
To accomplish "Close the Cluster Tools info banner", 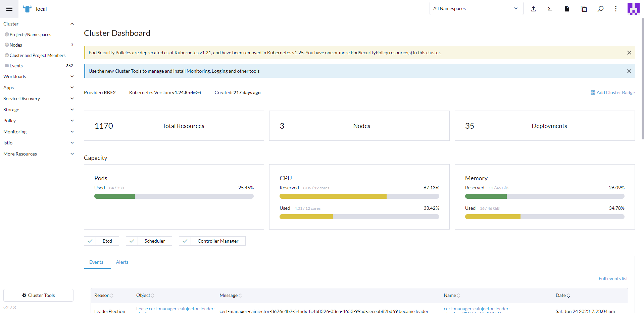I will tap(629, 71).
